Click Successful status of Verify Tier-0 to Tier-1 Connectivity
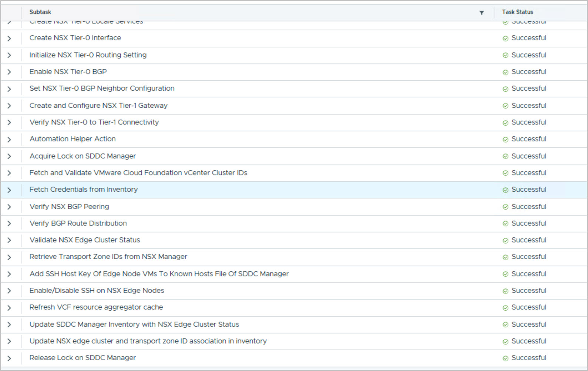Screen dimensions: 588x371 pos(528,122)
